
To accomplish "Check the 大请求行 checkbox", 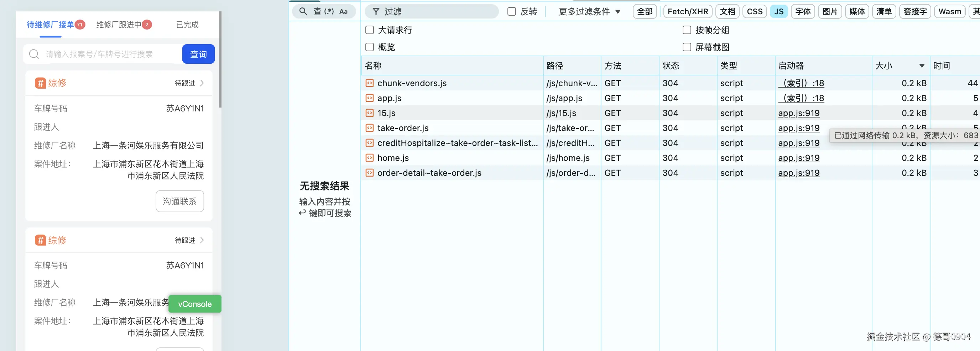I will tap(369, 30).
